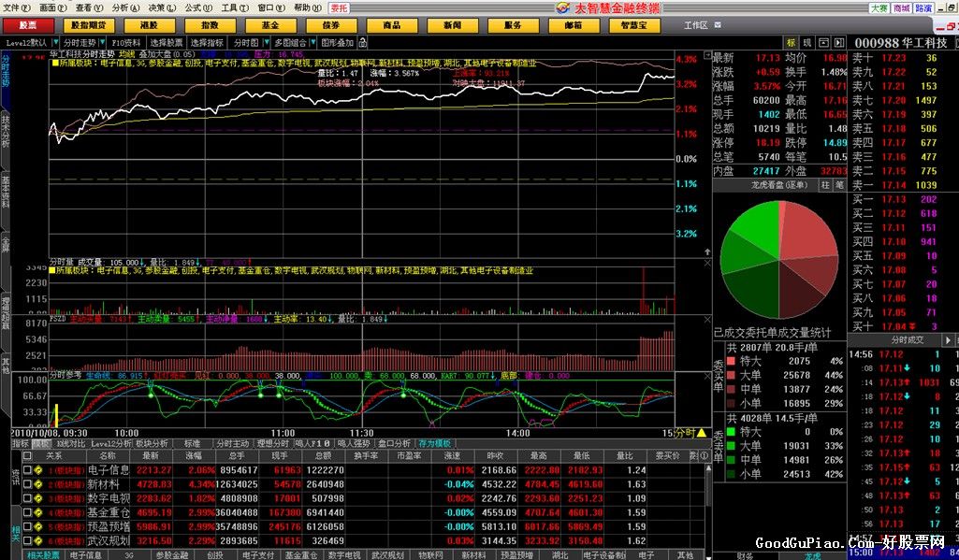
Task: Open the Level2默认 dropdown arrow
Action: click(x=55, y=42)
